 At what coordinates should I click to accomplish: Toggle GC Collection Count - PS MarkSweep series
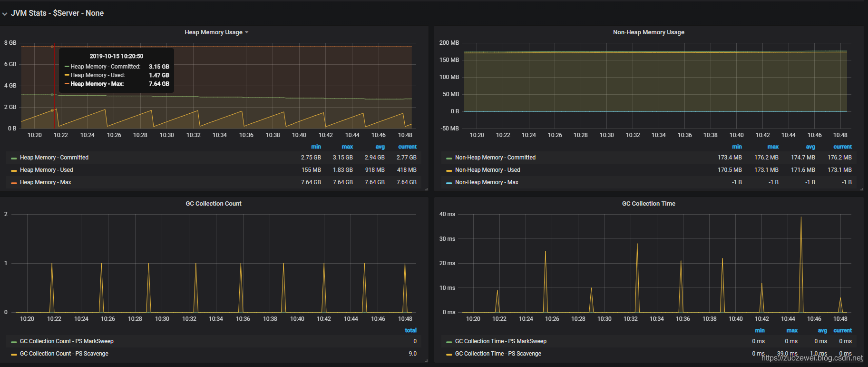click(67, 341)
